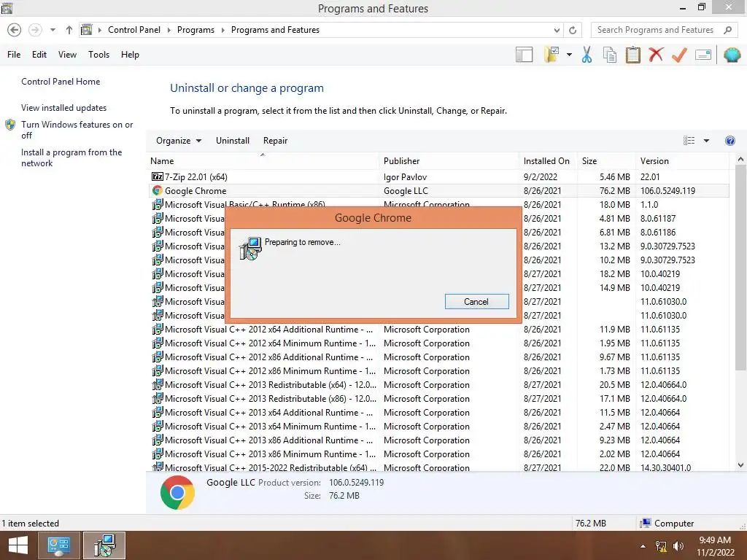
Task: Cancel the Google Chrome removal dialog
Action: point(476,301)
